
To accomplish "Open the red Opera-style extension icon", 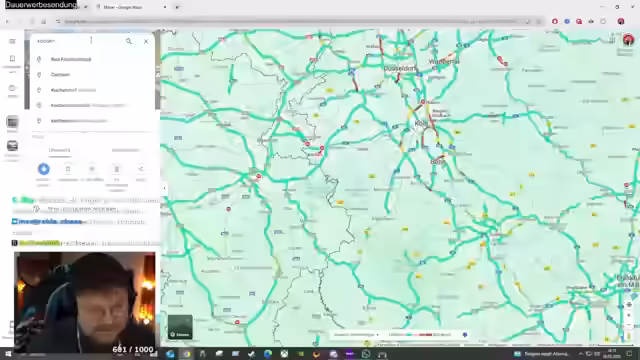I will [x=555, y=21].
